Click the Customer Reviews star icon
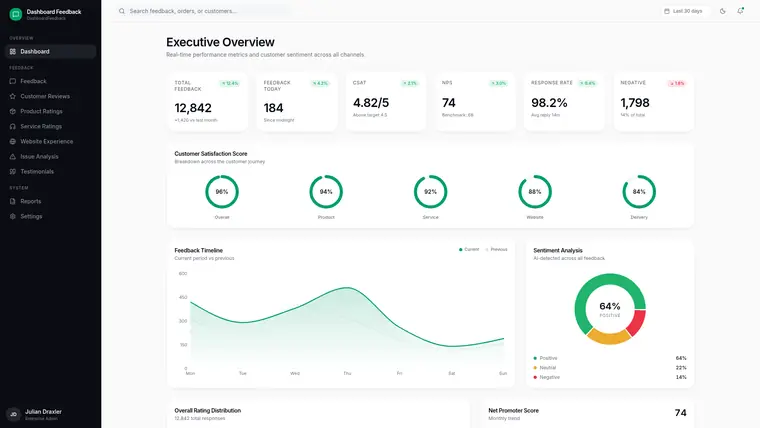 click(x=13, y=96)
